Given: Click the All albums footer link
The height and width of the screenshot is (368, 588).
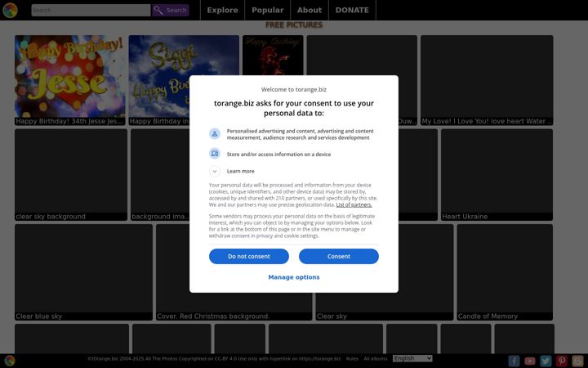Looking at the screenshot, I should (376, 359).
